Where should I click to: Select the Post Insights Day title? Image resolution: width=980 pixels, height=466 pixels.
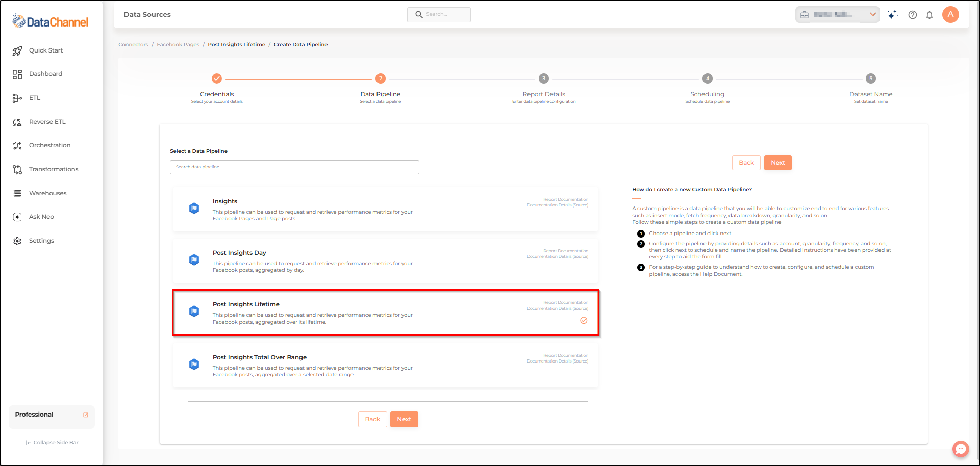point(239,253)
